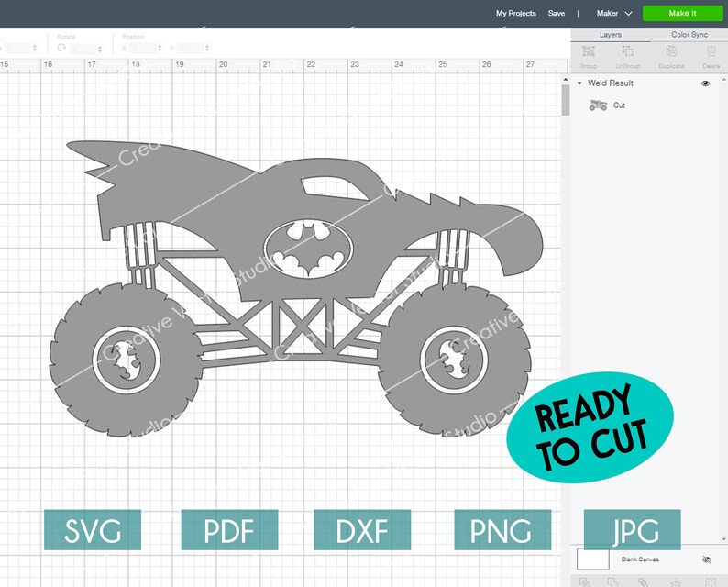Screen dimensions: 728x587
Task: Click the Save link
Action: click(557, 14)
